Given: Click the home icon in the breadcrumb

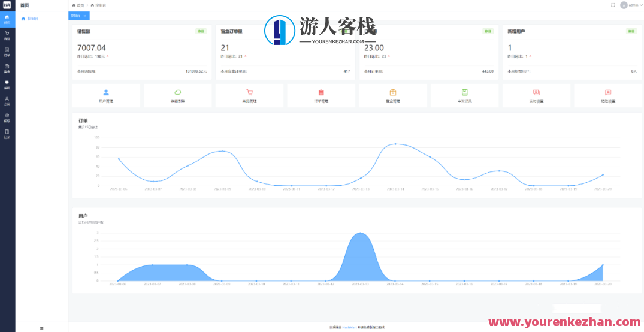Looking at the screenshot, I should click(x=74, y=5).
